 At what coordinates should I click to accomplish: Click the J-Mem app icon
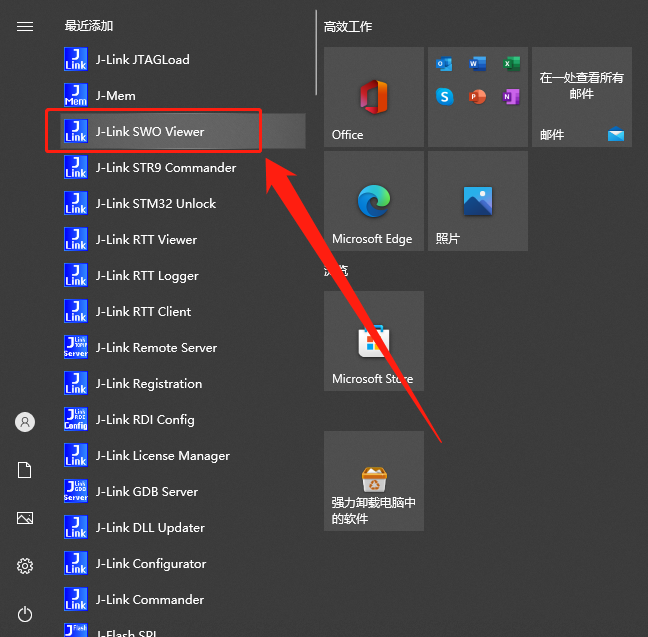point(76,95)
